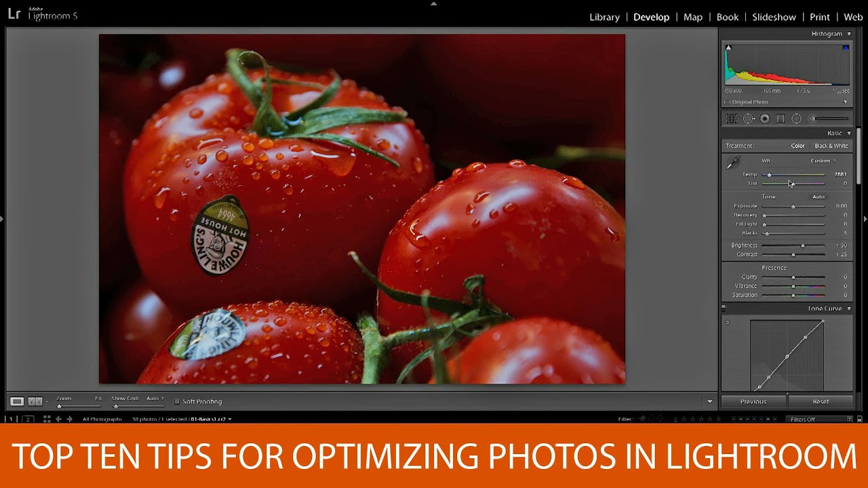
Task: Open the toolbar content menu triangle
Action: click(710, 401)
